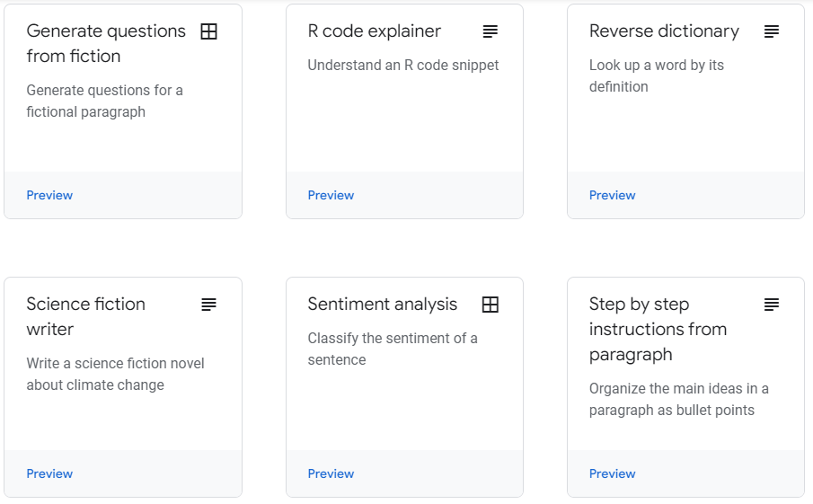The height and width of the screenshot is (504, 813).
Task: Preview the Sentiment analysis prompt
Action: click(x=331, y=474)
